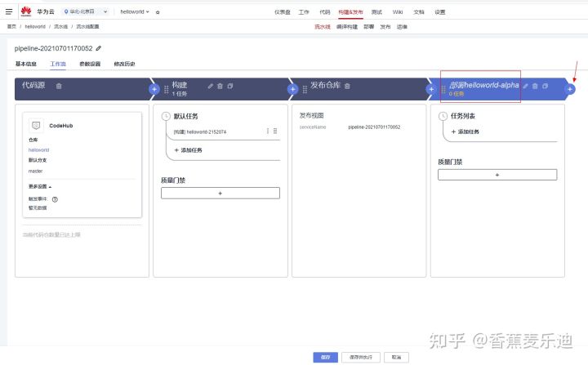
Task: Switch to the 修改历史 tab
Action: click(124, 64)
